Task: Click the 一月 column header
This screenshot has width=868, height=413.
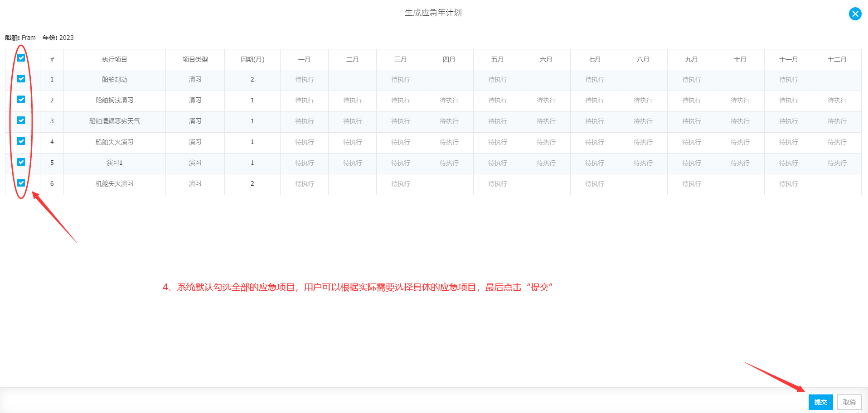Action: (305, 59)
